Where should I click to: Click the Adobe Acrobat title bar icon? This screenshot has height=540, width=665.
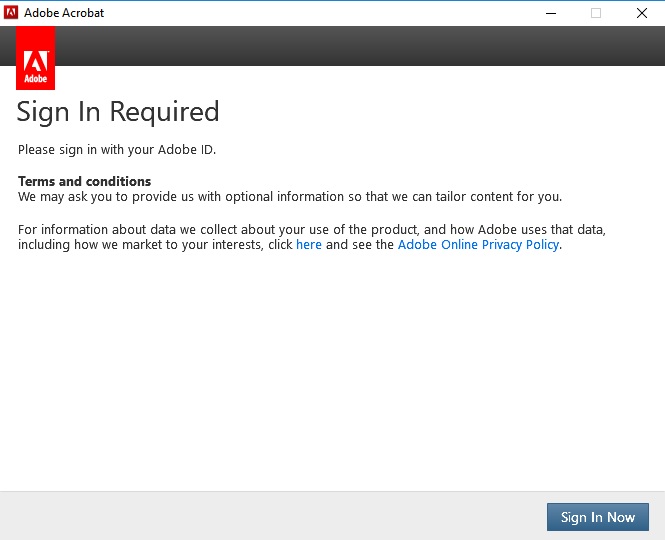11,13
